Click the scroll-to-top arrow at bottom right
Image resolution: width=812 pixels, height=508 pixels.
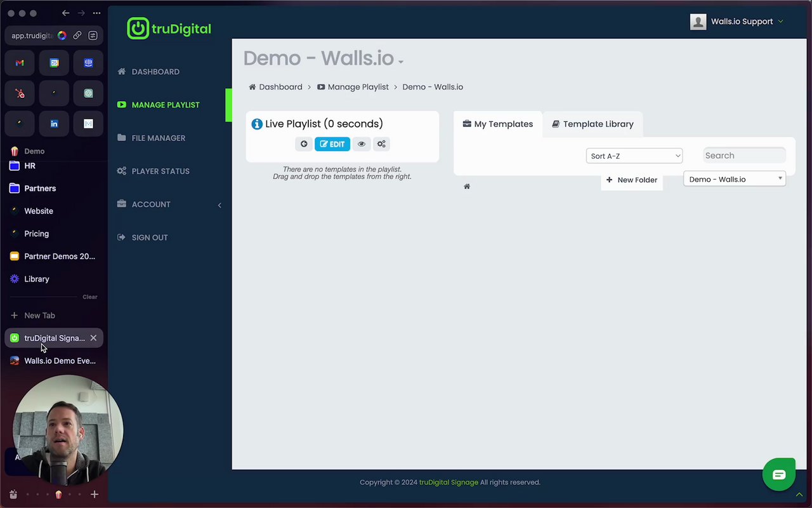[x=799, y=495]
